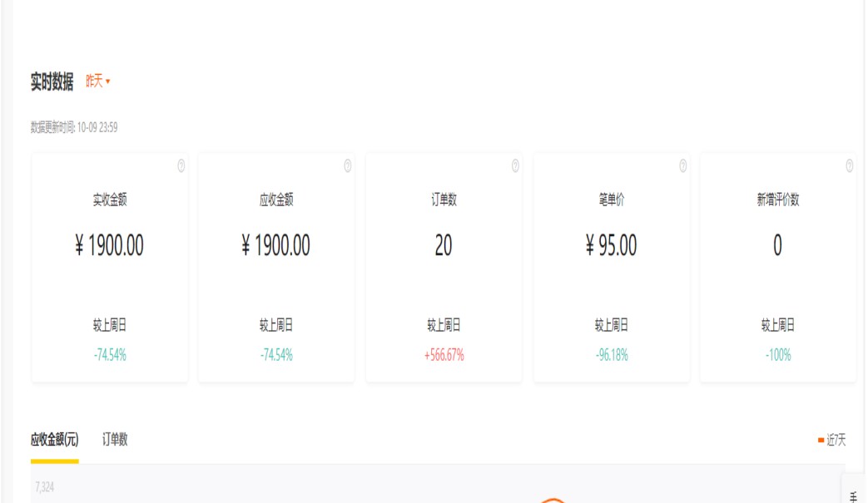
Task: Click the -100% change in 新增评价数 card
Action: 778,355
